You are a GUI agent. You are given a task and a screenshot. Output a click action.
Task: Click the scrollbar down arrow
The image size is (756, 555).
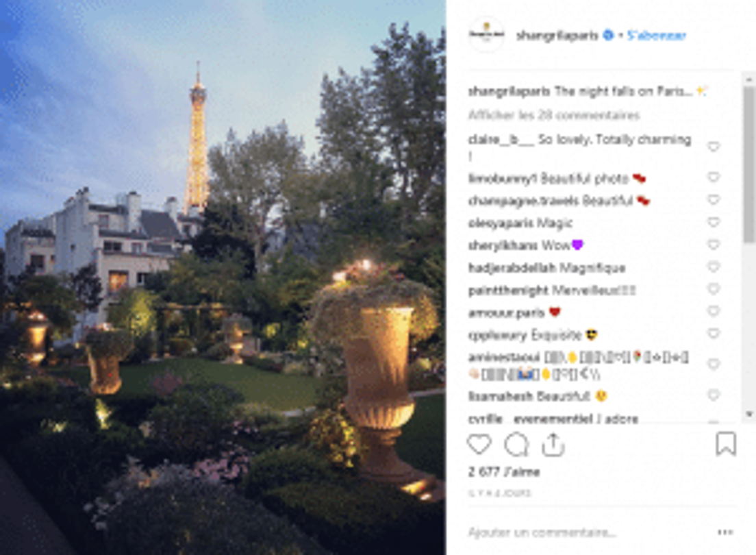(748, 414)
